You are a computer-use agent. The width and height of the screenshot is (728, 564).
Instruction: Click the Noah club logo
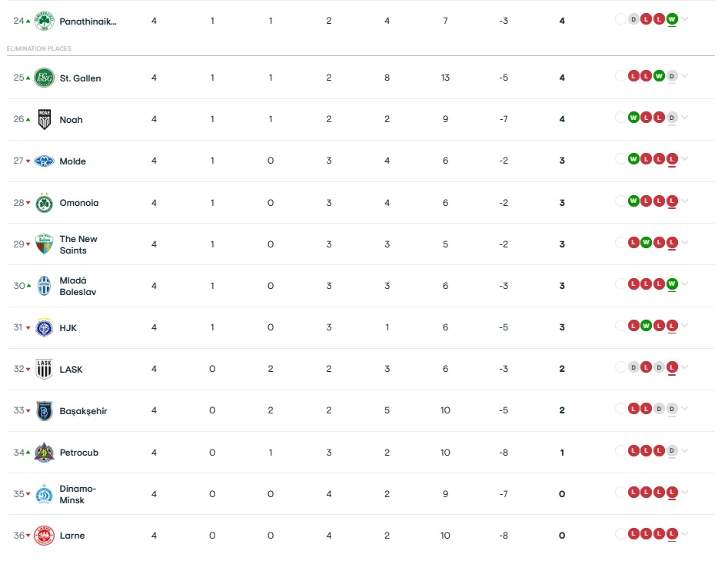[x=45, y=120]
